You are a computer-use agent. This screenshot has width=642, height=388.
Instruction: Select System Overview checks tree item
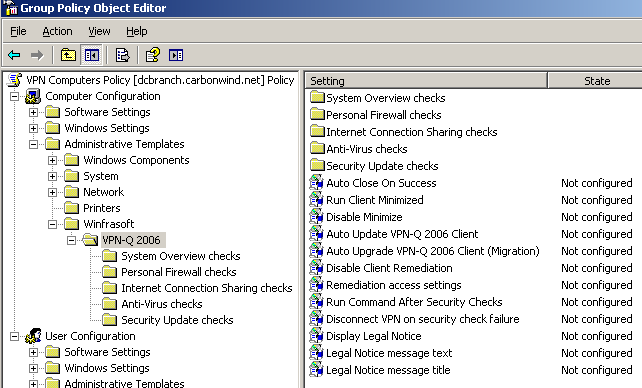[181, 256]
